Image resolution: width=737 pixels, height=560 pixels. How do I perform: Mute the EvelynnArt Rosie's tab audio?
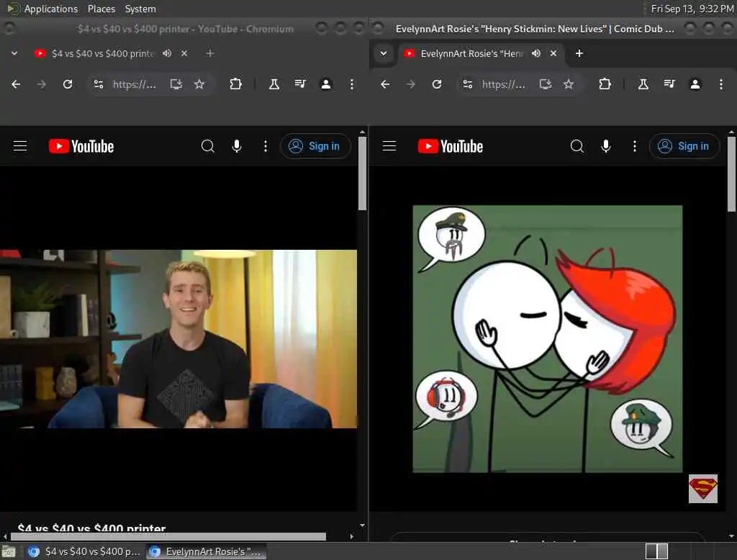click(x=536, y=53)
